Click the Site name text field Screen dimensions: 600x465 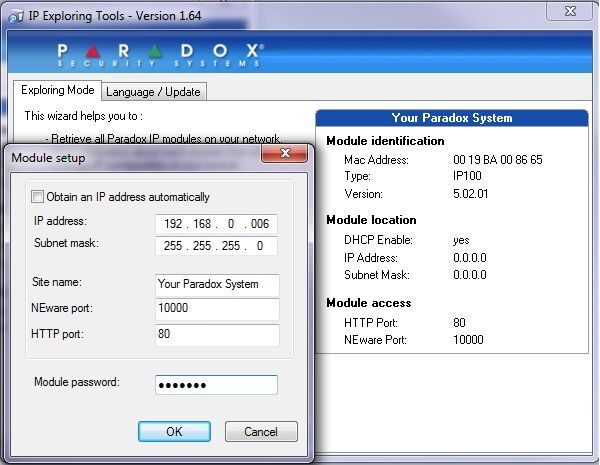pyautogui.click(x=216, y=284)
